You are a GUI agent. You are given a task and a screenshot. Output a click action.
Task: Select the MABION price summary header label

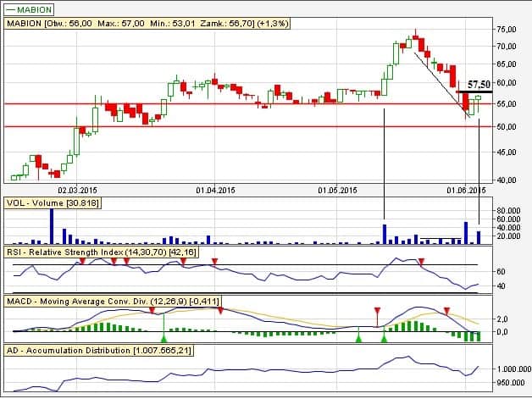(x=148, y=25)
